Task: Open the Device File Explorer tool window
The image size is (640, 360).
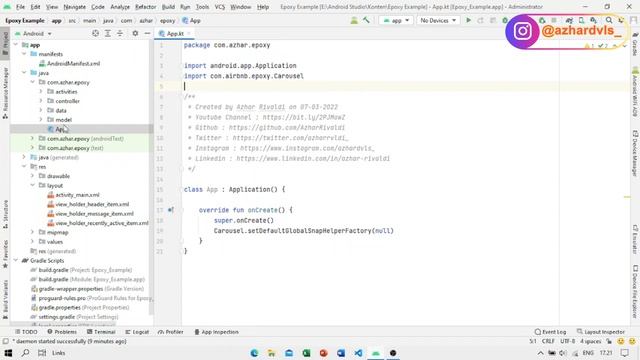Action: pos(635,291)
